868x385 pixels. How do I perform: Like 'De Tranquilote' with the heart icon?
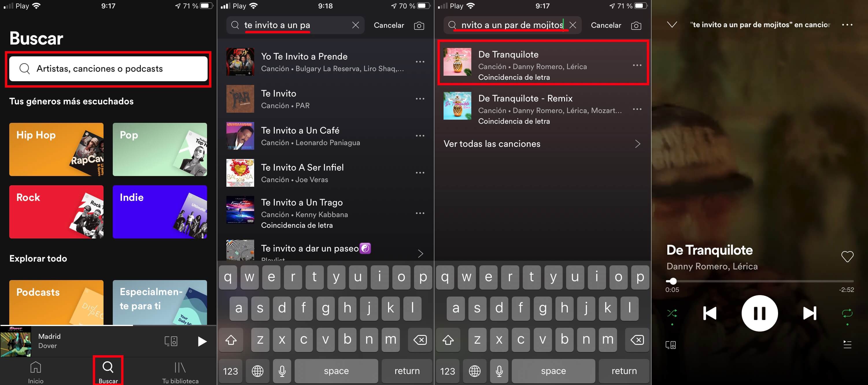(847, 257)
